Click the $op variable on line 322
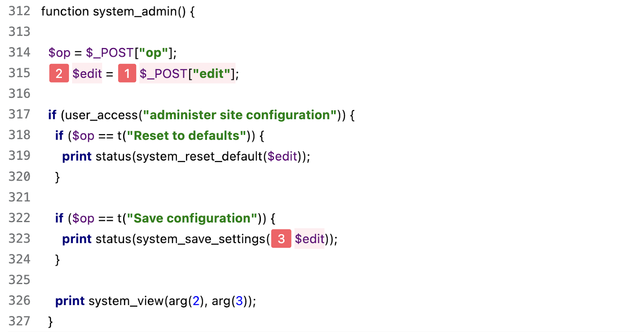Image resolution: width=644 pixels, height=332 pixels. 83,219
